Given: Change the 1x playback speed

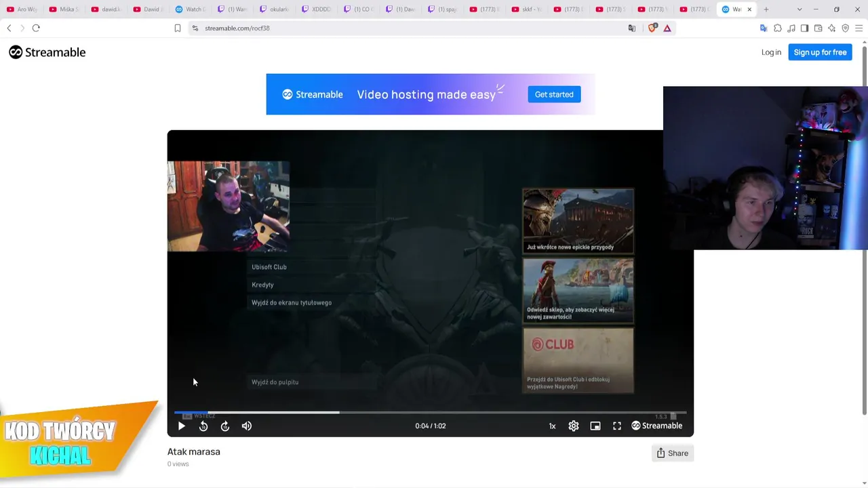Looking at the screenshot, I should coord(552,426).
